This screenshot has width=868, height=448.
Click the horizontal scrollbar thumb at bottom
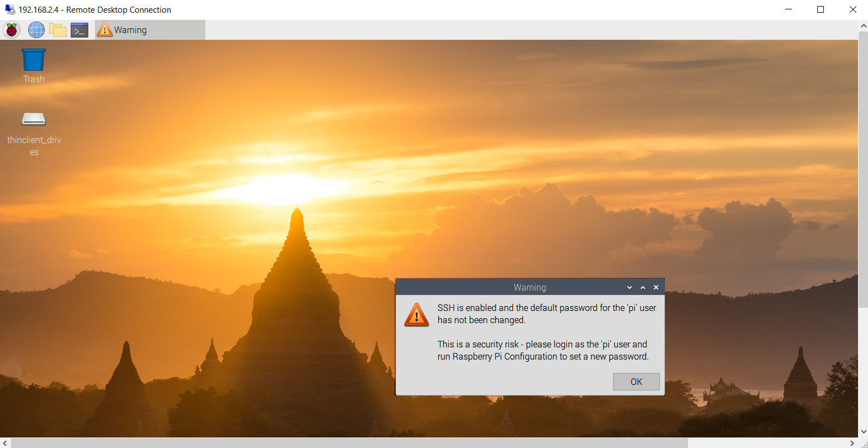point(349,443)
